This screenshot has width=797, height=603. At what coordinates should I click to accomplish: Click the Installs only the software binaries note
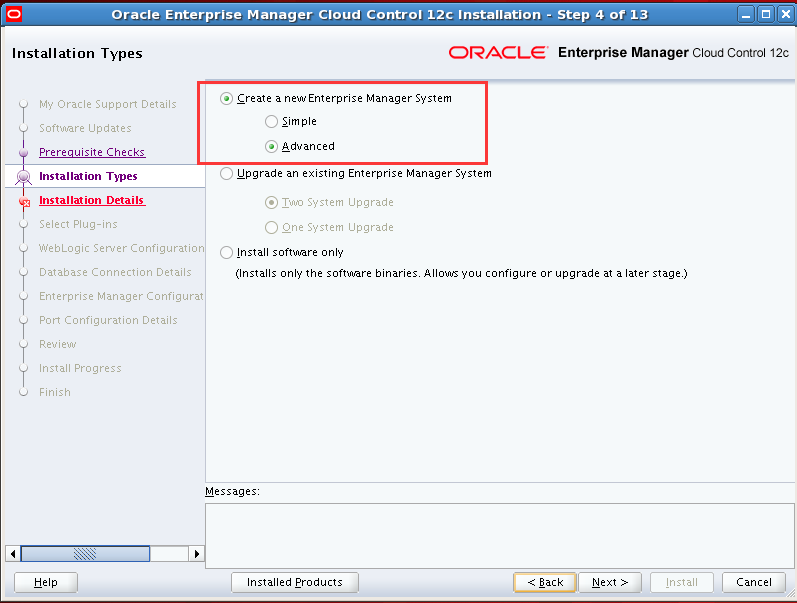pos(462,274)
